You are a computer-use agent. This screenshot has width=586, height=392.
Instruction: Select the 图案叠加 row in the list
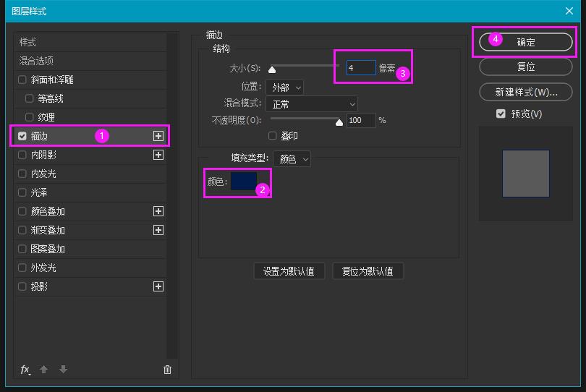[90, 249]
